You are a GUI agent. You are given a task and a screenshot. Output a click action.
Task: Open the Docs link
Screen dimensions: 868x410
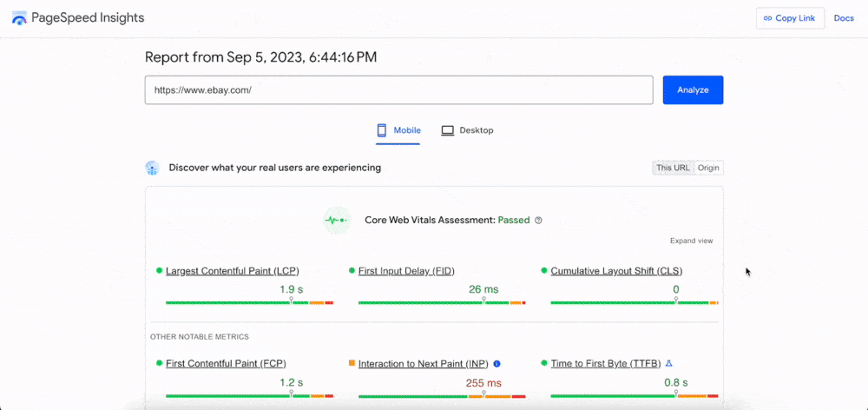[844, 18]
